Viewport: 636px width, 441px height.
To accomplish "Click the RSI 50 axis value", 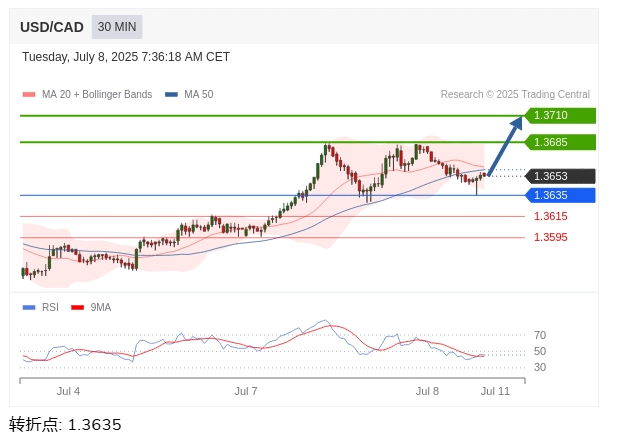I will coord(540,351).
